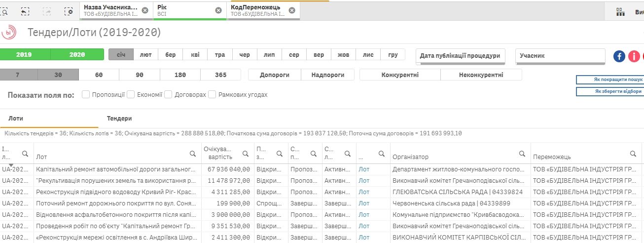
Task: Select month тра
Action: point(220,54)
